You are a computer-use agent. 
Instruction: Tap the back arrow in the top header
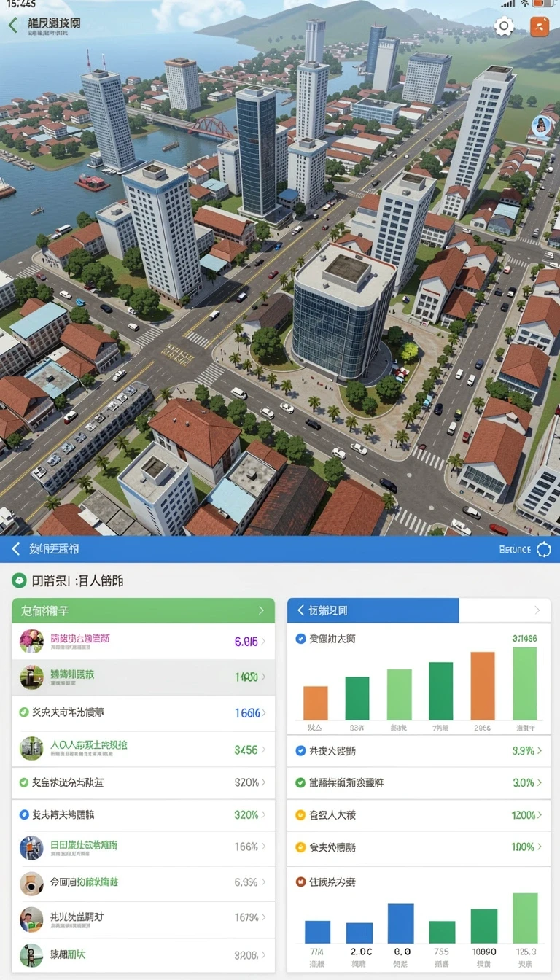[12, 25]
